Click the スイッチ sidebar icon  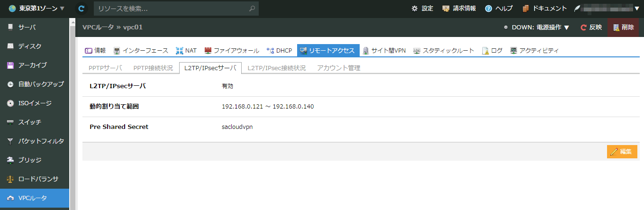(x=10, y=122)
